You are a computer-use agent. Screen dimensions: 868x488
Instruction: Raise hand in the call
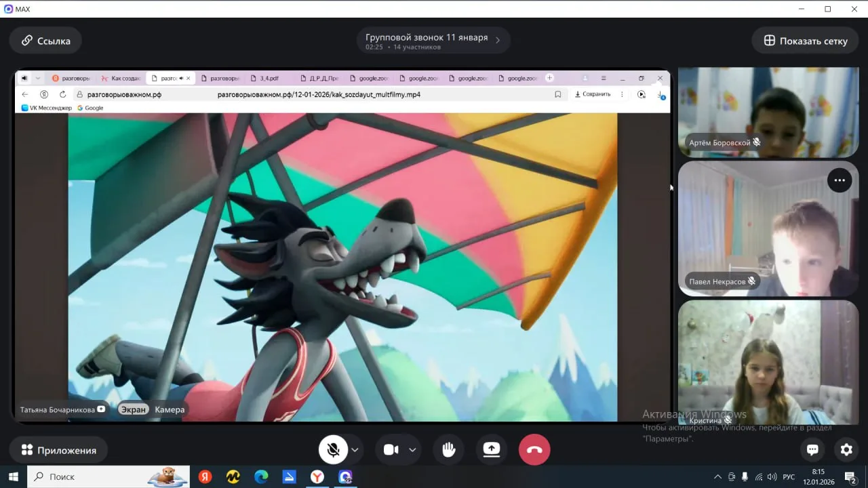(448, 450)
